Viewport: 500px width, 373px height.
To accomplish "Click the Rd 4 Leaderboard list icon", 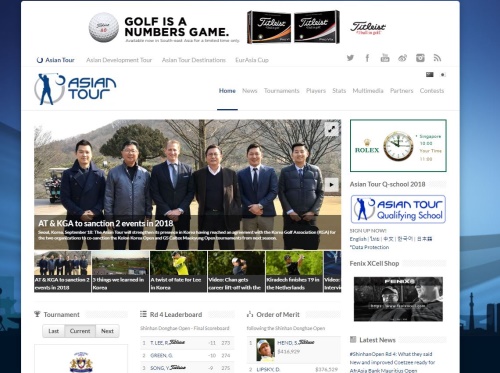I will pos(143,314).
